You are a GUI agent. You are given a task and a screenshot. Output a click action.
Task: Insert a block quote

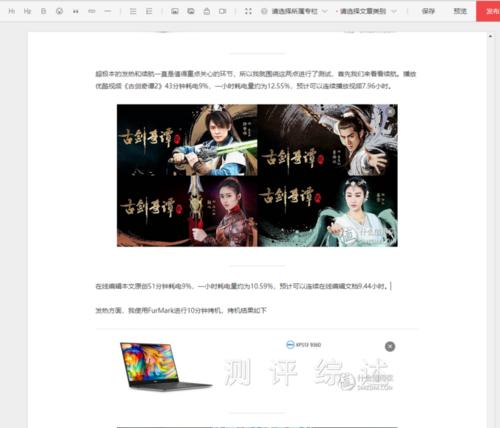[76, 11]
